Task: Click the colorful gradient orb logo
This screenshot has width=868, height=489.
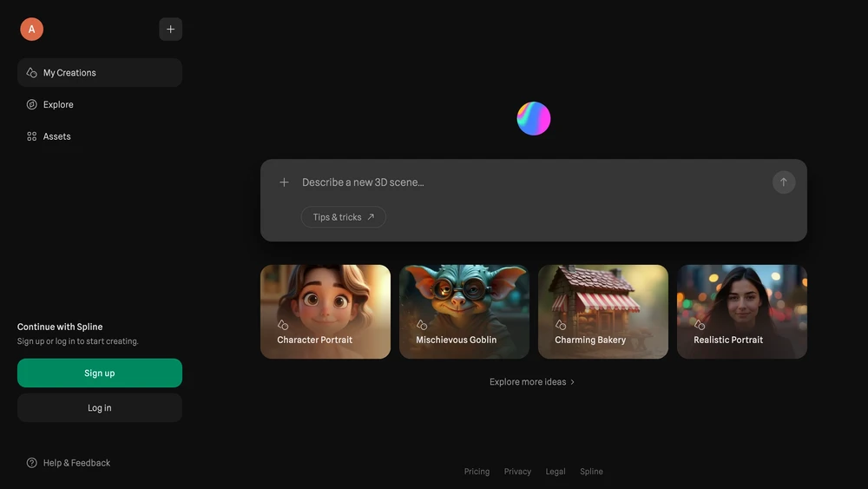Action: (534, 118)
